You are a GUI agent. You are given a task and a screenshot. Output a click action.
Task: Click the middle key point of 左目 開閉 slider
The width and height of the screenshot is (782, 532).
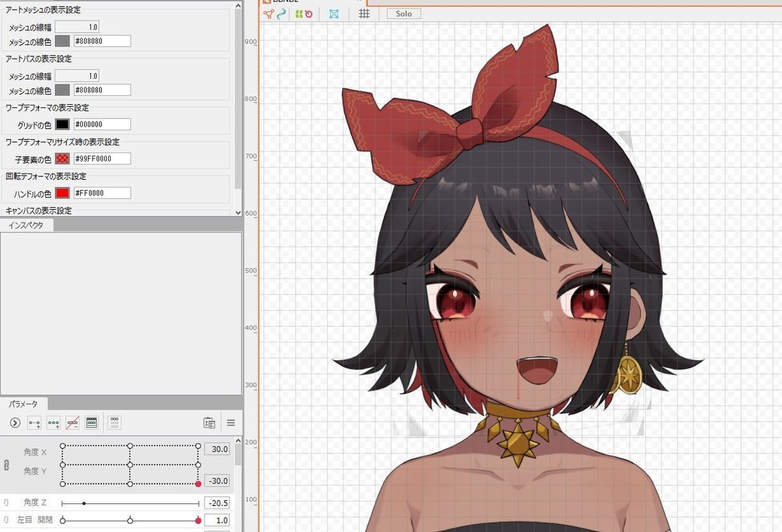click(x=130, y=520)
